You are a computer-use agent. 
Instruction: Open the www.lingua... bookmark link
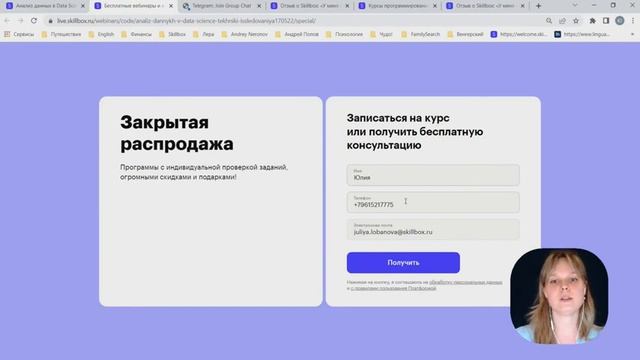[x=582, y=34]
